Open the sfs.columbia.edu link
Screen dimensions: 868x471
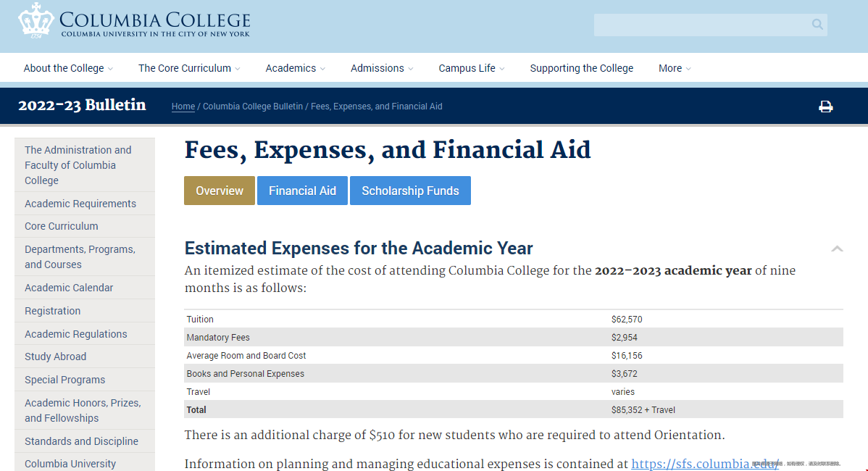(704, 464)
